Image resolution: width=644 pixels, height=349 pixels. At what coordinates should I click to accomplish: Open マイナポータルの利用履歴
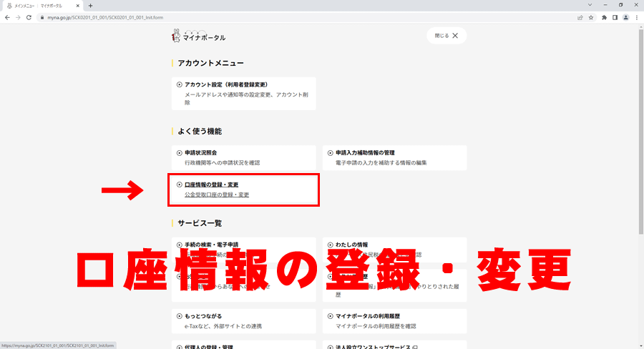(x=395, y=321)
